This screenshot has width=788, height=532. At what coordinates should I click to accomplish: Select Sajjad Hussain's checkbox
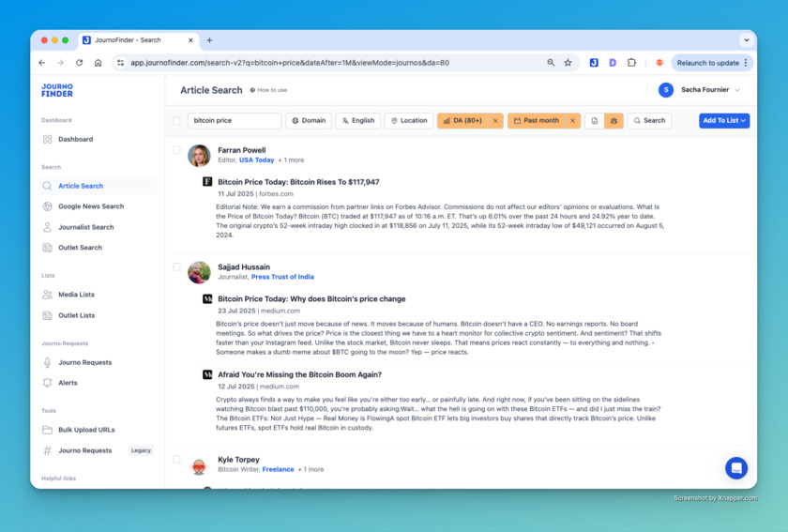pos(176,266)
